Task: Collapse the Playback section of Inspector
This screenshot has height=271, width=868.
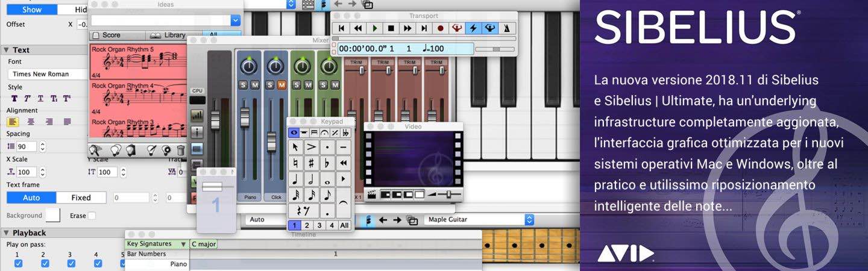Action: 5,233
